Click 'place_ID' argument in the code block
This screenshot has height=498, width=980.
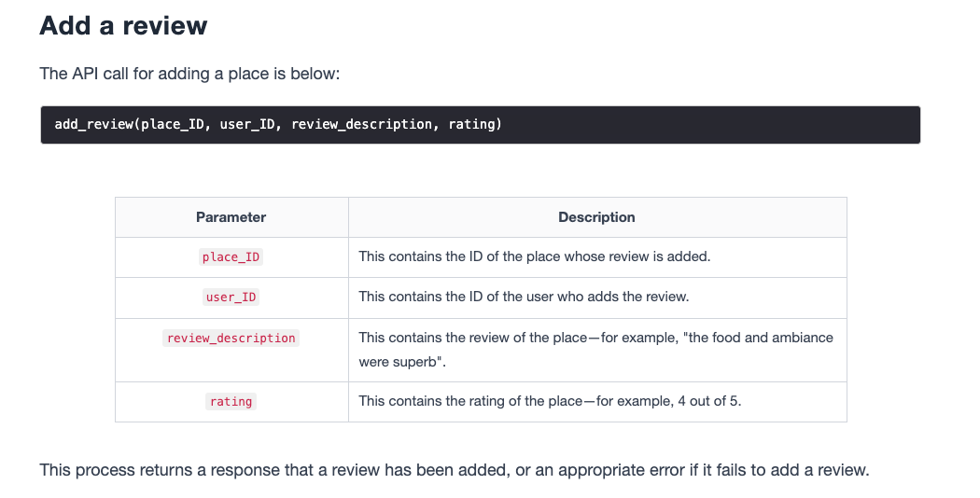pos(172,124)
